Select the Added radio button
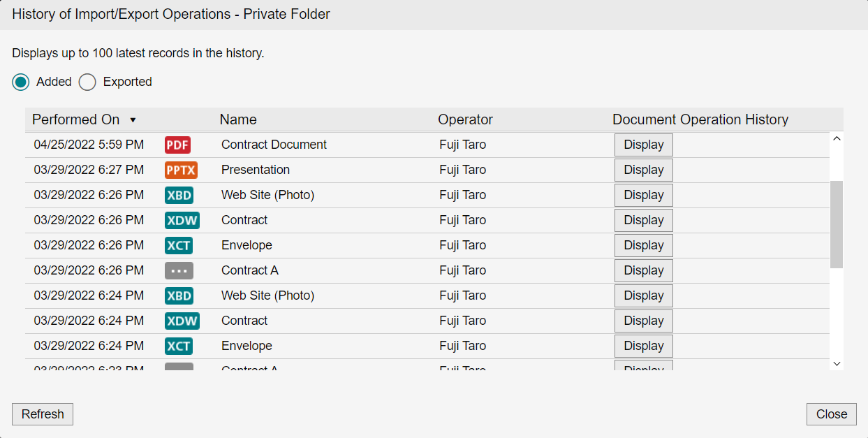 pos(21,82)
